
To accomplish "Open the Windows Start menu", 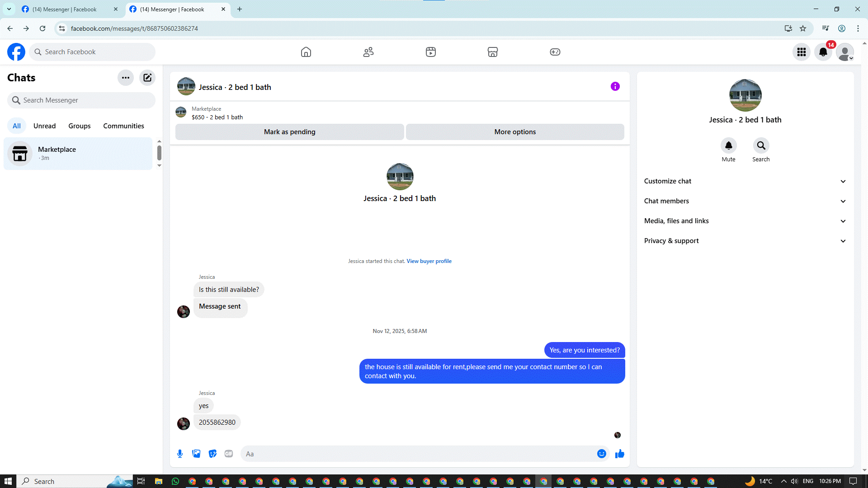I will (x=8, y=481).
